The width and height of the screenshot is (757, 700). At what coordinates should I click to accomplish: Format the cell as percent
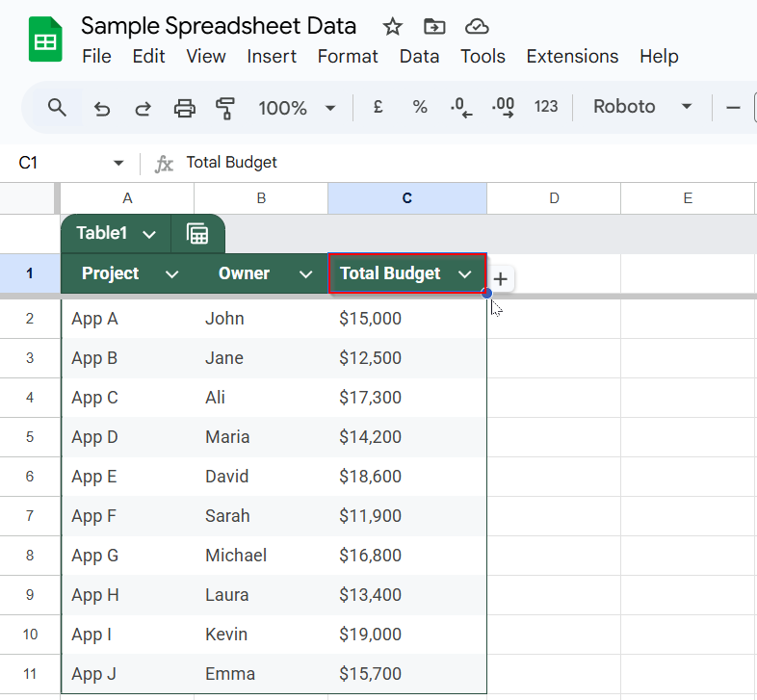coord(420,107)
